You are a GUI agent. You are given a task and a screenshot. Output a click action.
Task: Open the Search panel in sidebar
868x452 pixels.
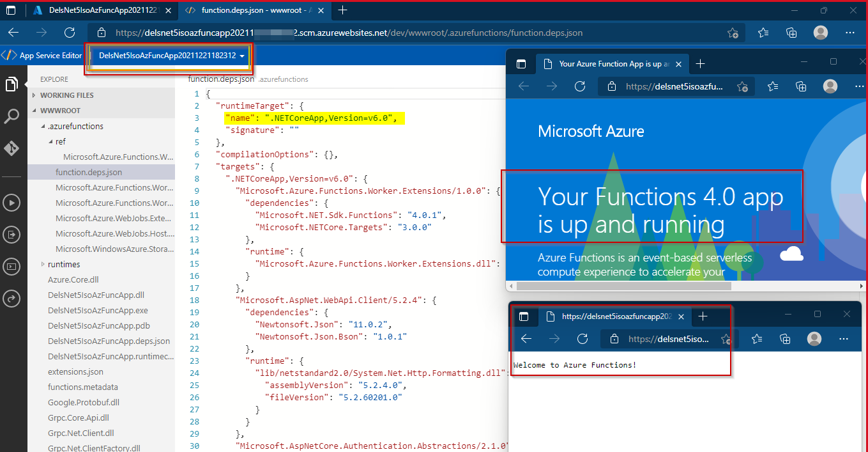coord(11,116)
